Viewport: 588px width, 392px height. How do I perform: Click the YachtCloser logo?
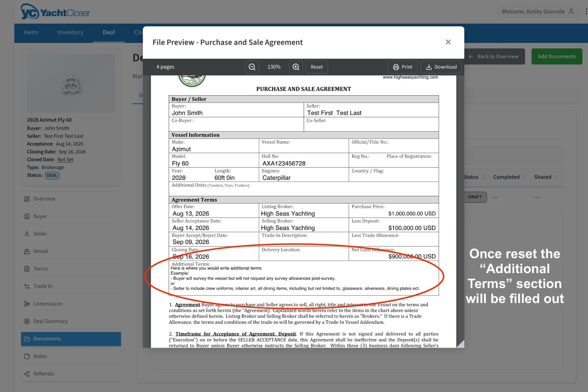point(55,12)
